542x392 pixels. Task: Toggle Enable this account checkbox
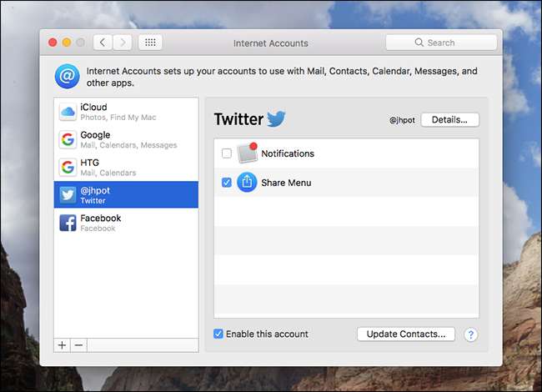218,334
